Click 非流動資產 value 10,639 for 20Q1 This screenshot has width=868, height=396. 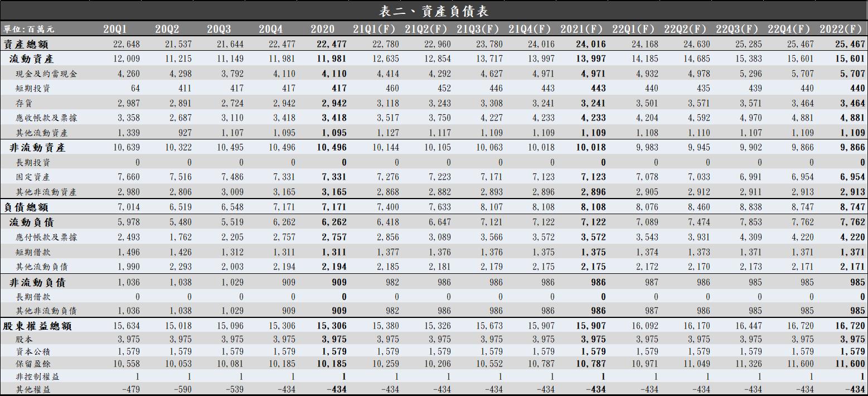tap(127, 147)
